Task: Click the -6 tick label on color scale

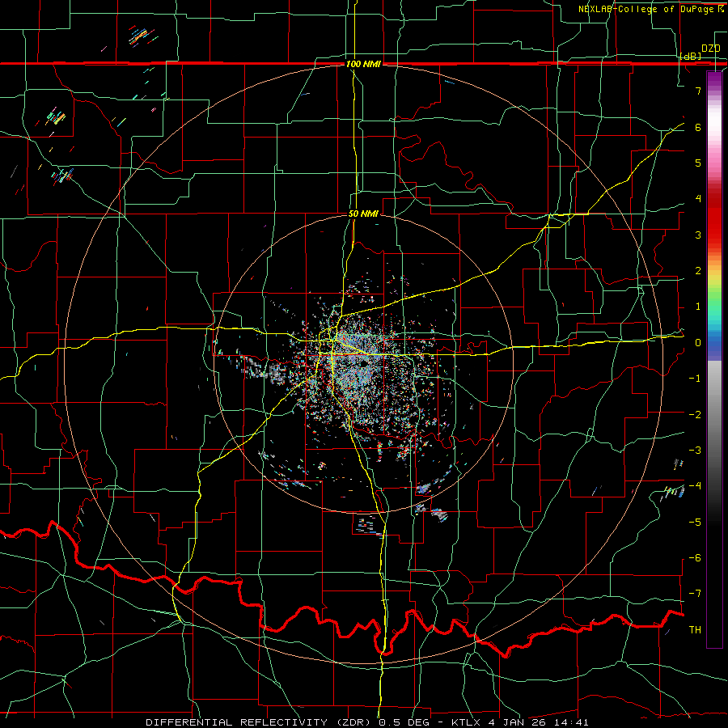Action: [695, 557]
